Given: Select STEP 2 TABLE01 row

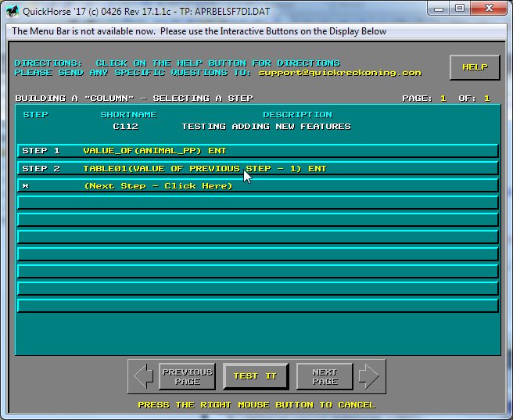Looking at the screenshot, I should point(257,168).
